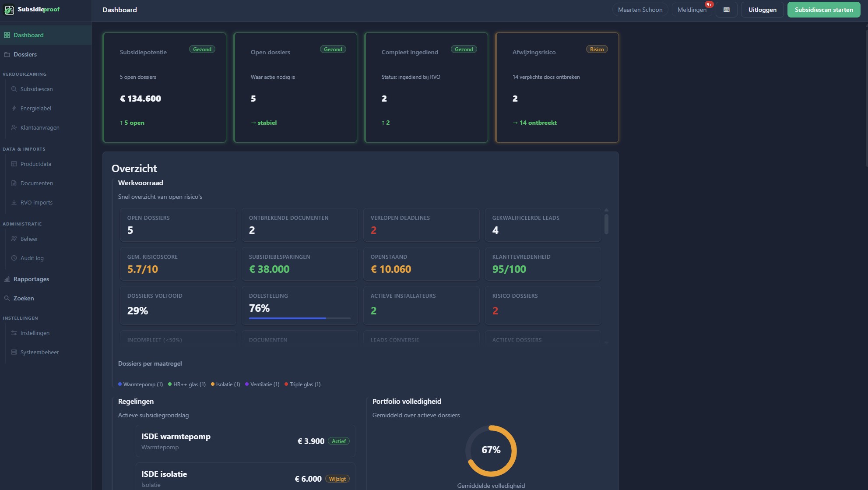Click the Klantaanvragen person icon
The width and height of the screenshot is (868, 490).
[14, 127]
